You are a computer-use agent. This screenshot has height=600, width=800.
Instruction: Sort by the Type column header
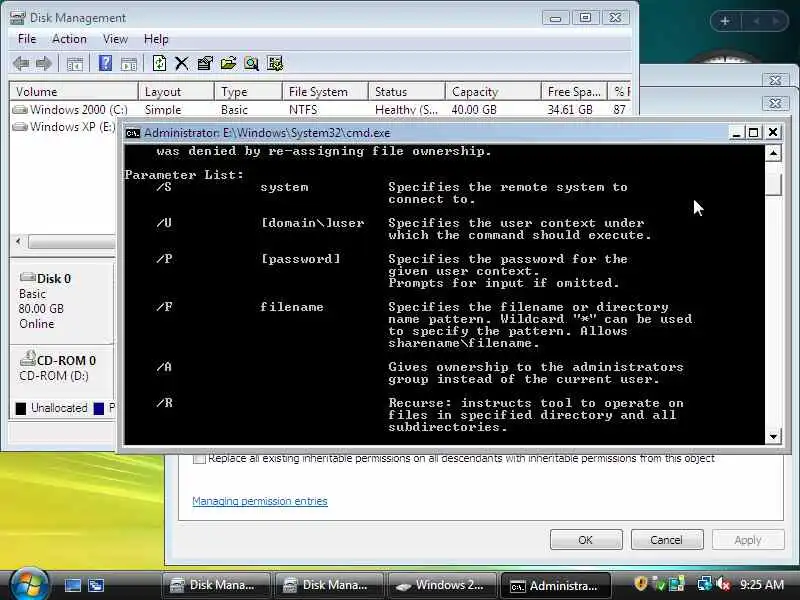coord(248,92)
